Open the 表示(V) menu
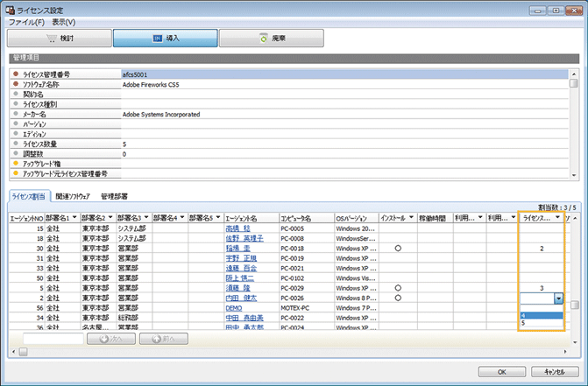588x386 pixels. 63,23
